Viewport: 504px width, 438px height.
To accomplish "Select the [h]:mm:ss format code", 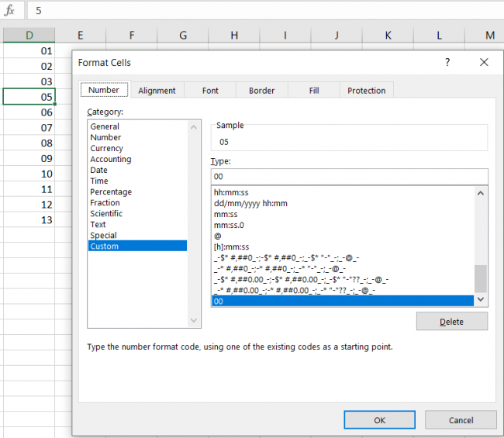I will pyautogui.click(x=343, y=247).
